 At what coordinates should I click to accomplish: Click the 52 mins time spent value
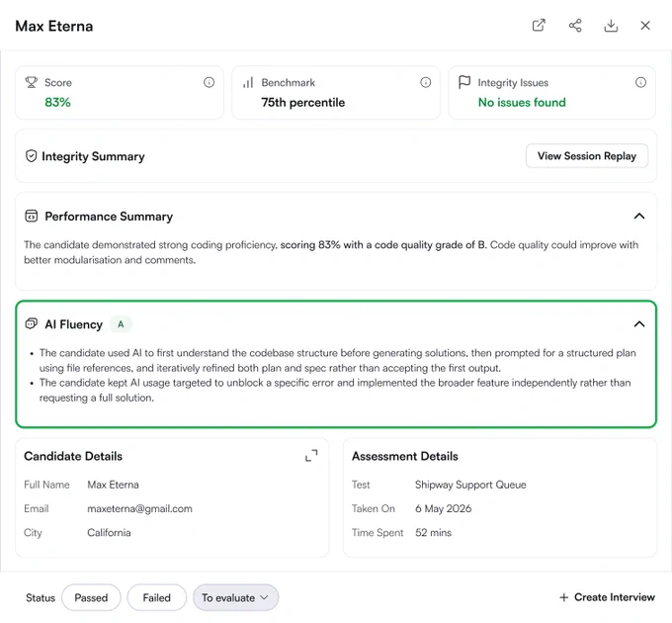point(433,533)
